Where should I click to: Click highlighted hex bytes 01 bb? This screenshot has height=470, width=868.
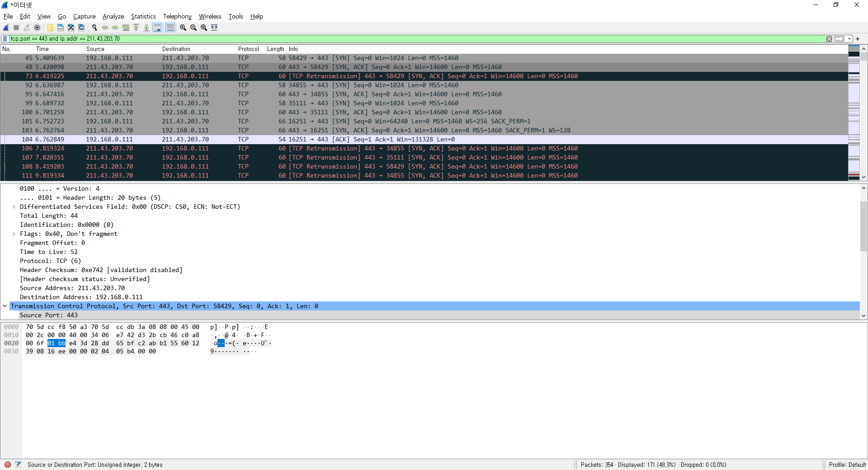pos(57,343)
